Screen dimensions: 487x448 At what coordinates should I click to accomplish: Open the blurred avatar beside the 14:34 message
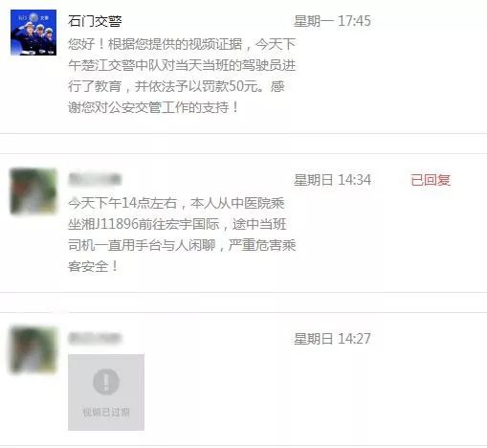(33, 191)
